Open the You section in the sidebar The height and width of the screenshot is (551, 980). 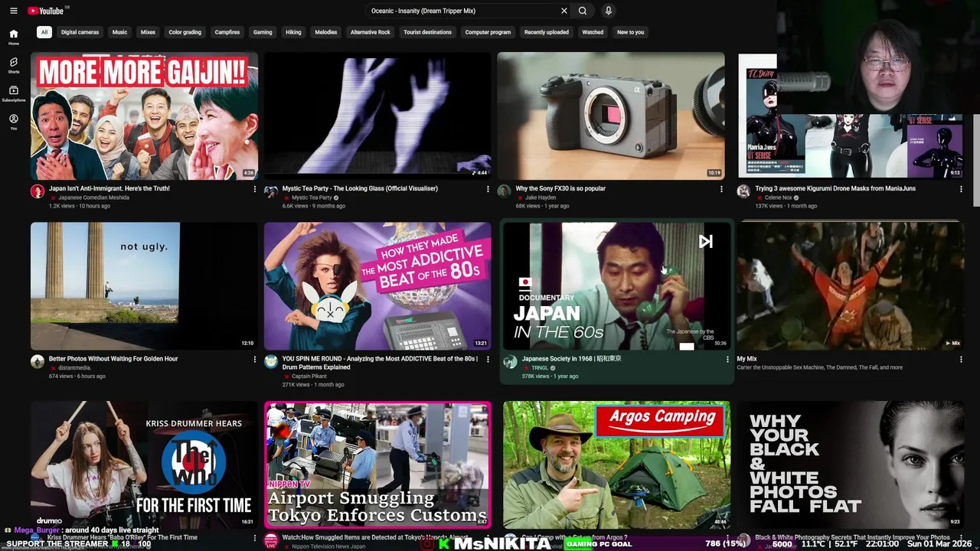tap(13, 122)
